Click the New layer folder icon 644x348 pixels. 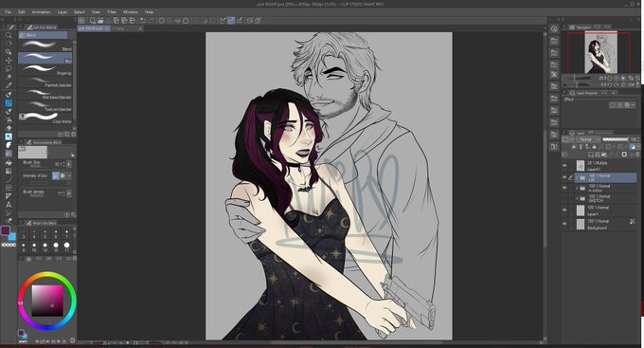tap(604, 155)
